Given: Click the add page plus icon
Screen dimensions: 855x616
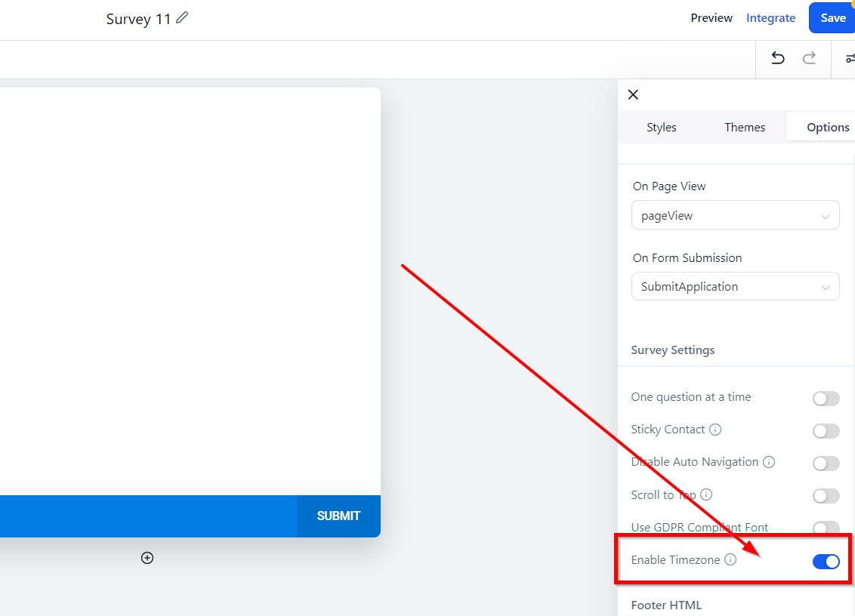Looking at the screenshot, I should click(x=147, y=558).
